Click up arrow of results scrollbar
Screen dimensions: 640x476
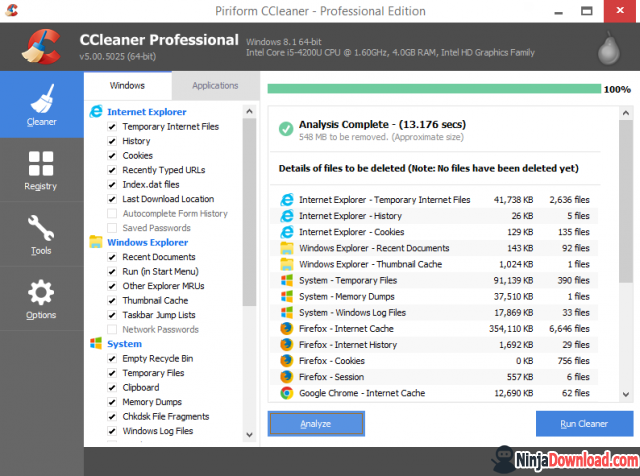tap(626, 113)
